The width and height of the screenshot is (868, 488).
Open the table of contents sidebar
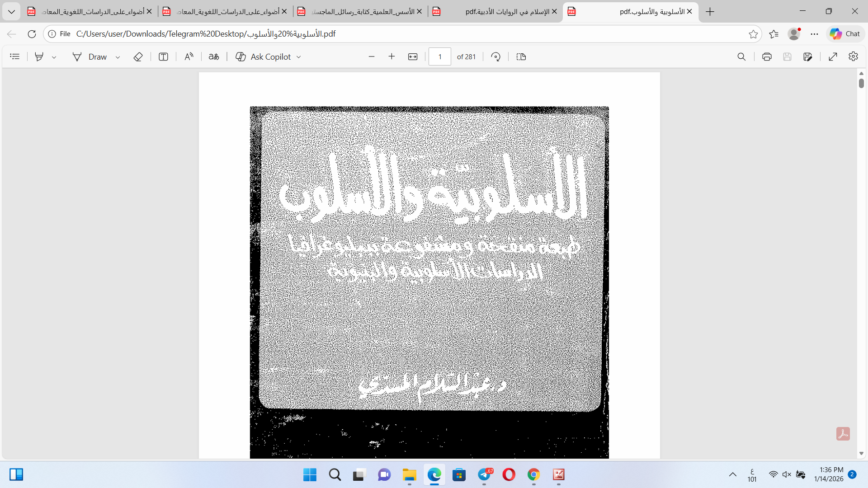click(15, 56)
